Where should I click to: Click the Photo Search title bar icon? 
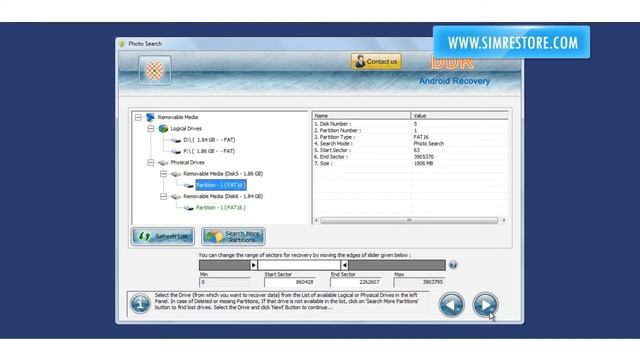[122, 44]
